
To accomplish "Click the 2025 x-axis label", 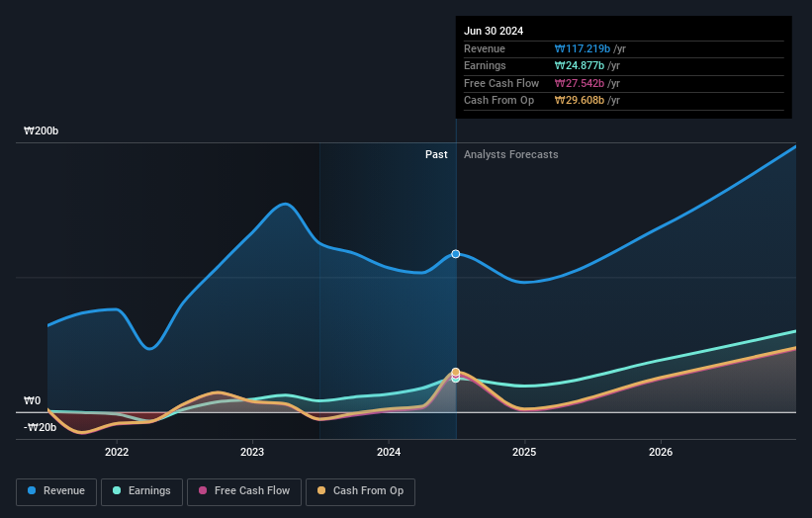I will [524, 453].
